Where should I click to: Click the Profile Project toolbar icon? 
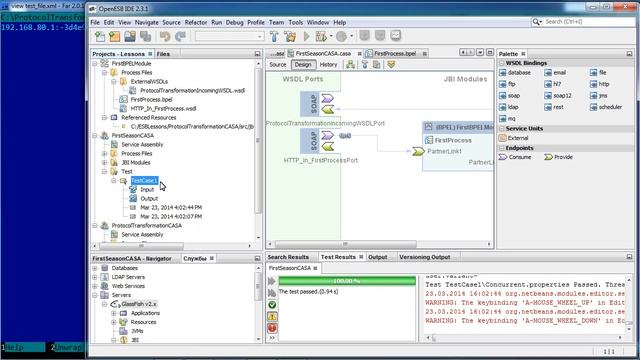342,36
